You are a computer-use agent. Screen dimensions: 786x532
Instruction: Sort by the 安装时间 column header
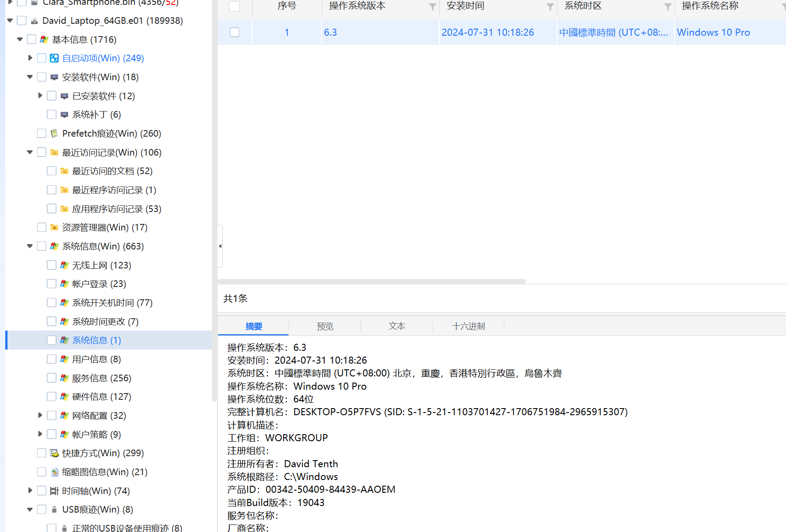pos(465,6)
